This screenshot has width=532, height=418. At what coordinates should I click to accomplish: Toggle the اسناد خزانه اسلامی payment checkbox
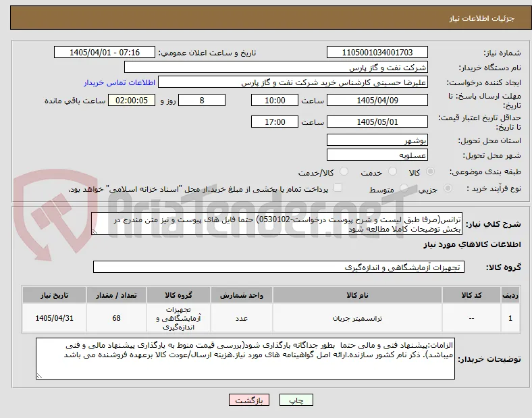[338, 188]
